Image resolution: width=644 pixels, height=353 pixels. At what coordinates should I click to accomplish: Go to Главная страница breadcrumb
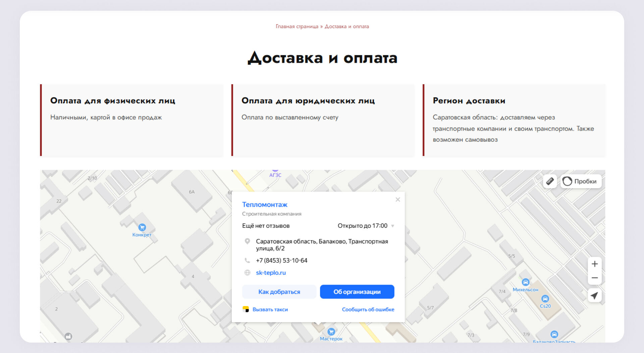pos(297,27)
